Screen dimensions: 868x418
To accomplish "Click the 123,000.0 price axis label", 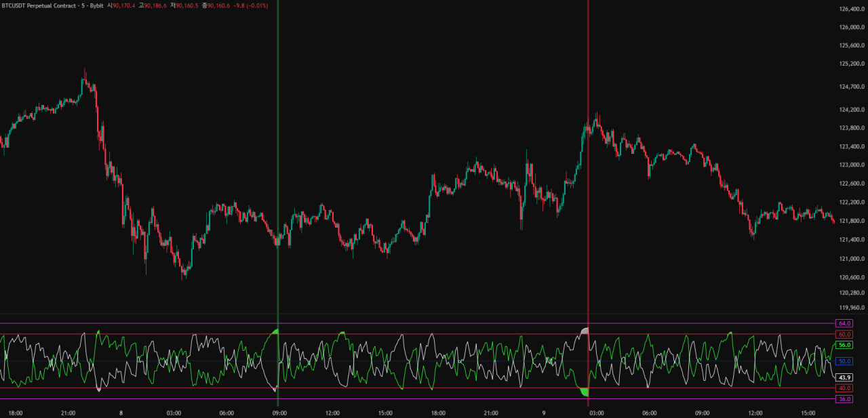I will point(850,165).
